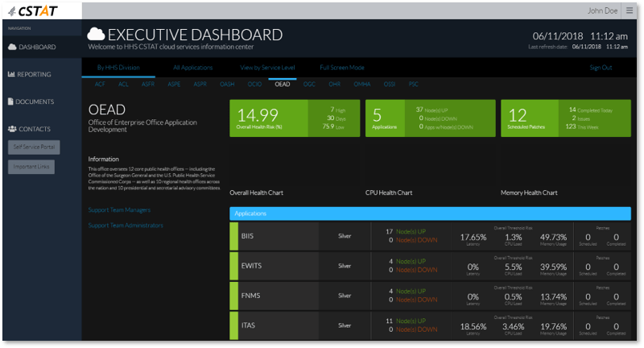Enter Full Screen Mode
The width and height of the screenshot is (644, 348).
click(342, 68)
